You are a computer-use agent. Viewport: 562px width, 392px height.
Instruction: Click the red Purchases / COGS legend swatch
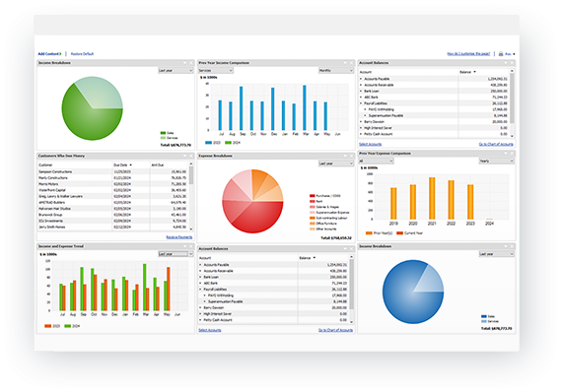pyautogui.click(x=313, y=196)
